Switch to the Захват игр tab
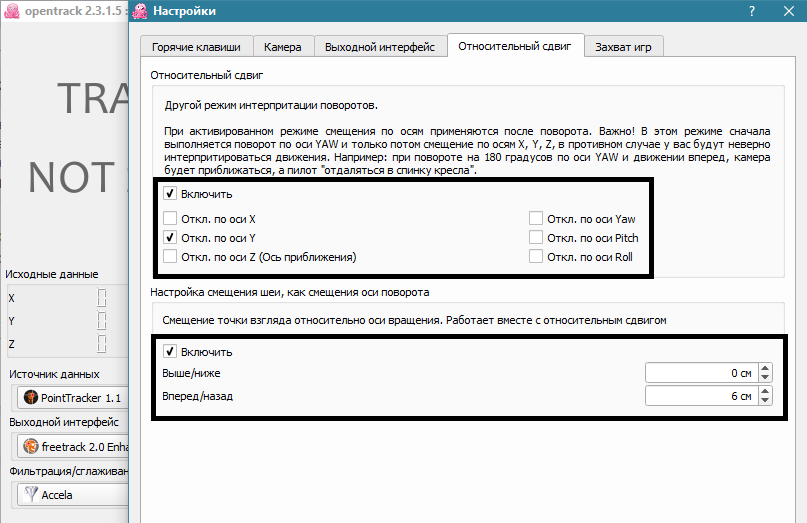Image resolution: width=807 pixels, height=523 pixels. [x=623, y=47]
